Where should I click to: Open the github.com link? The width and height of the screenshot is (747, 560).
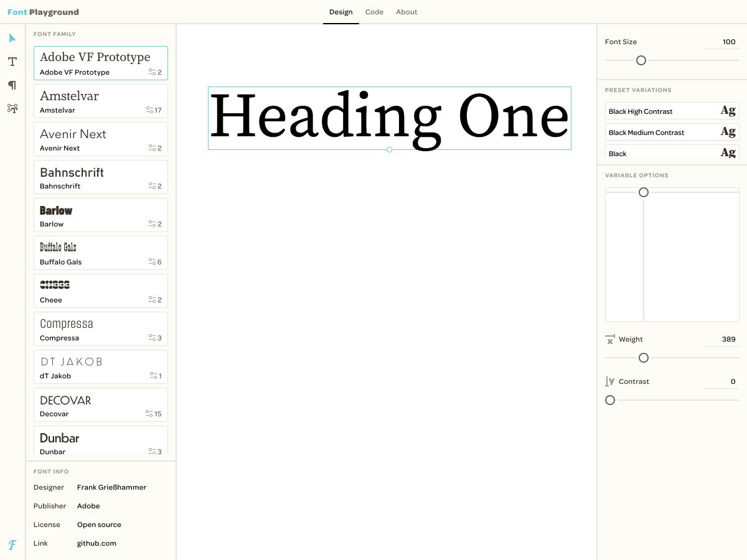[96, 543]
